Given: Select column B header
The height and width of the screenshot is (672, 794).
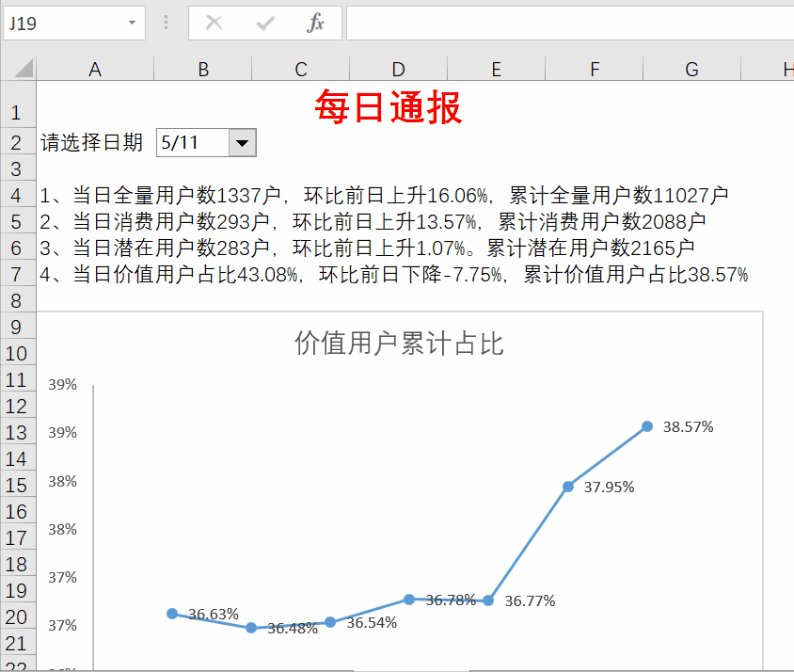Looking at the screenshot, I should click(x=202, y=69).
